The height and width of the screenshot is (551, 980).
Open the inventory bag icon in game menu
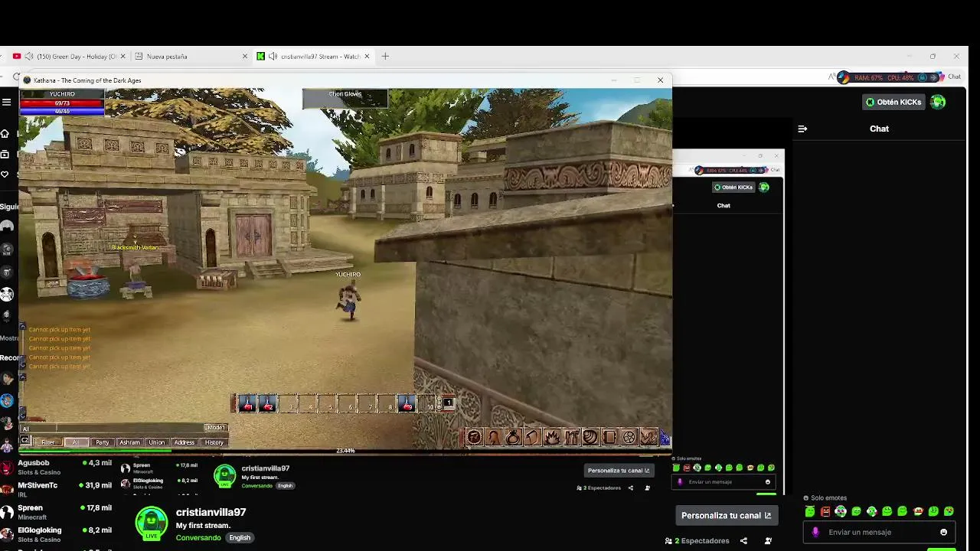tap(513, 437)
